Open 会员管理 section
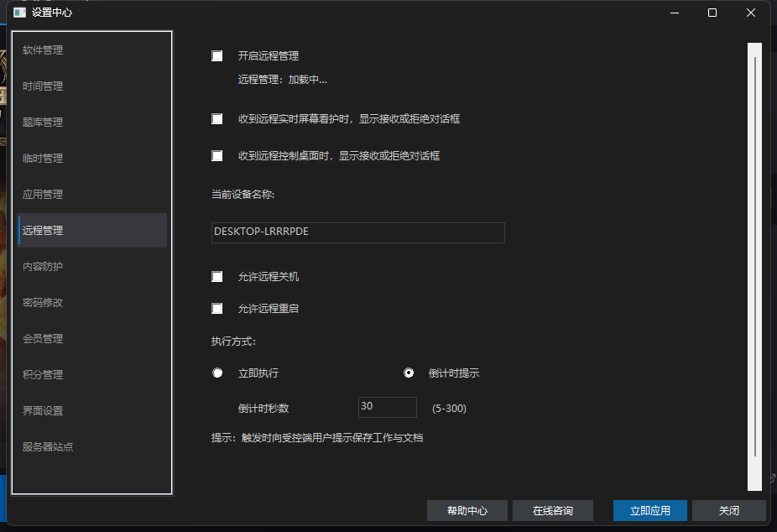Screen dimensions: 777x532 coord(92,339)
